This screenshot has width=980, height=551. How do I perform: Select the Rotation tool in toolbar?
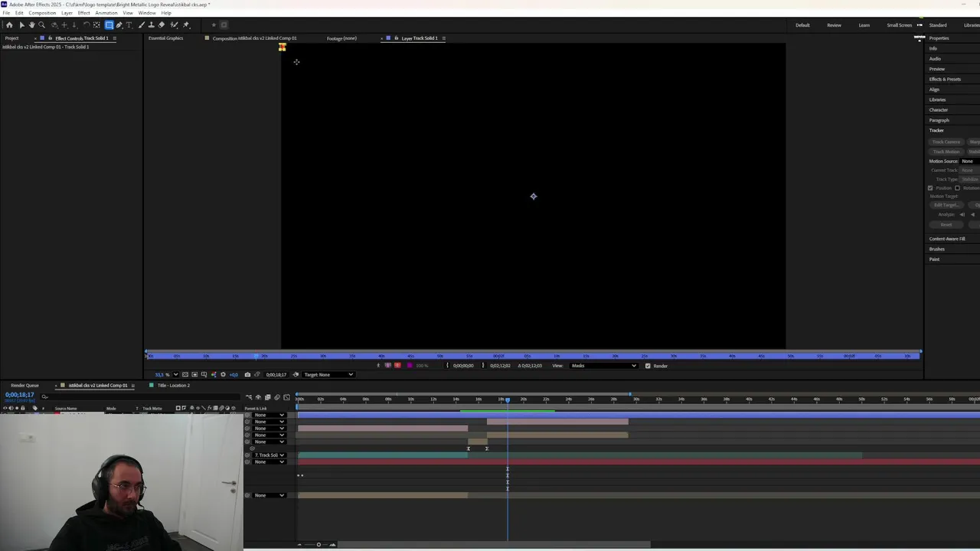pyautogui.click(x=87, y=24)
